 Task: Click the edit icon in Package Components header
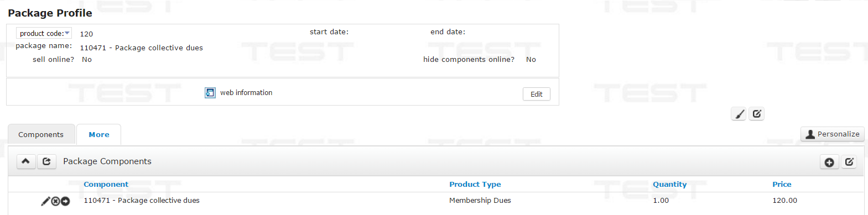click(x=849, y=162)
